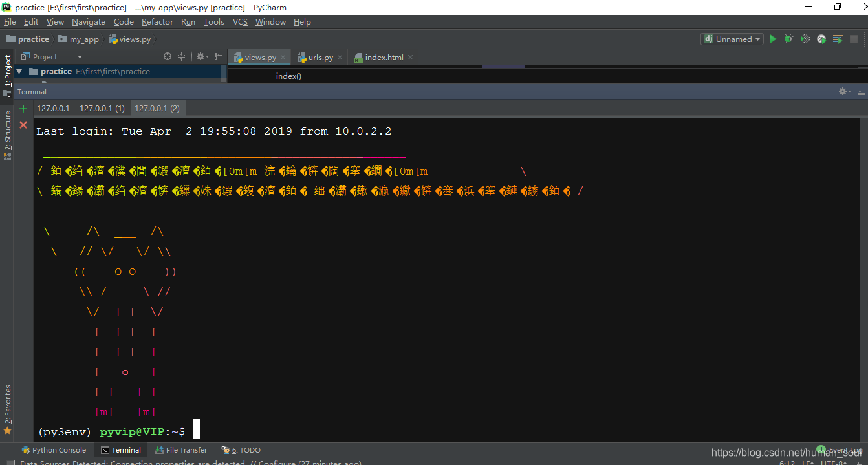Collapse the practice root folder

click(19, 72)
